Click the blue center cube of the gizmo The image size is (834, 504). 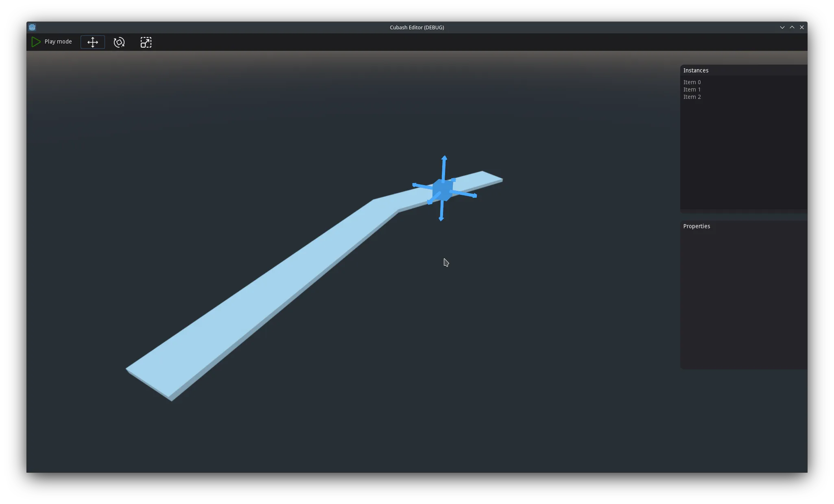pos(443,190)
